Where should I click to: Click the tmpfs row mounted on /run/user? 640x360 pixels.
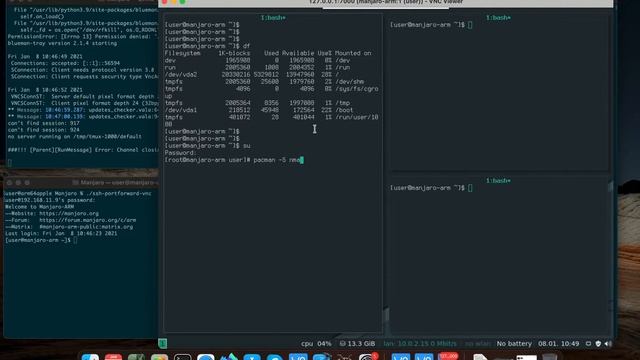271,117
